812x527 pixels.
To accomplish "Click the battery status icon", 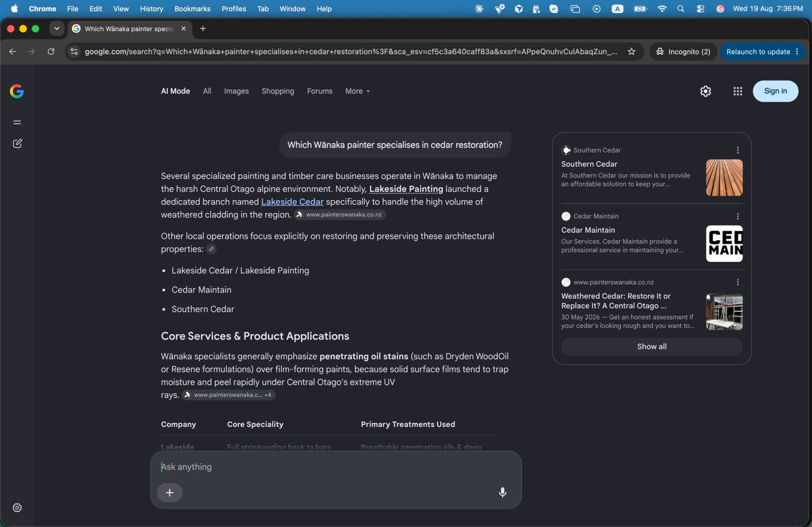I will click(x=640, y=9).
